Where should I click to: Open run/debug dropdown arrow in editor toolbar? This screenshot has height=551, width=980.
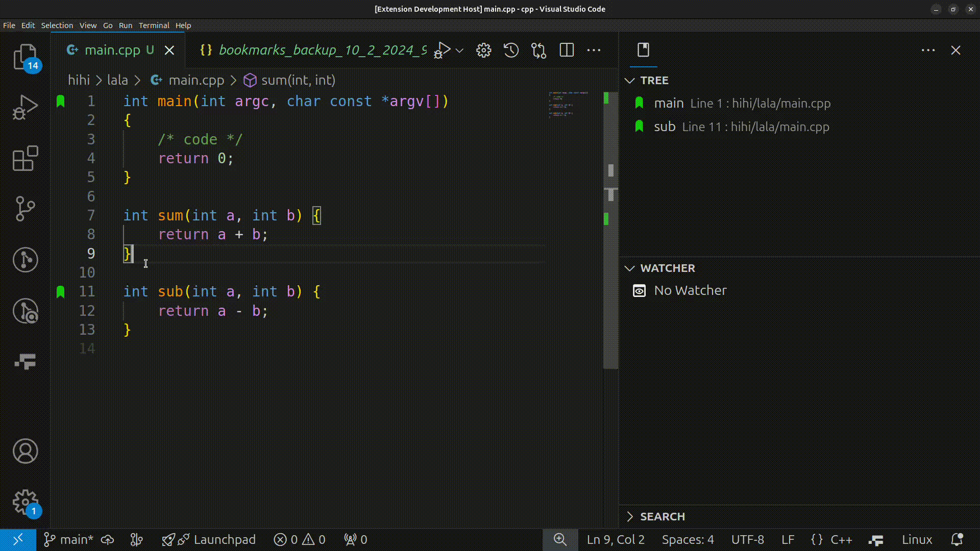[x=459, y=50]
